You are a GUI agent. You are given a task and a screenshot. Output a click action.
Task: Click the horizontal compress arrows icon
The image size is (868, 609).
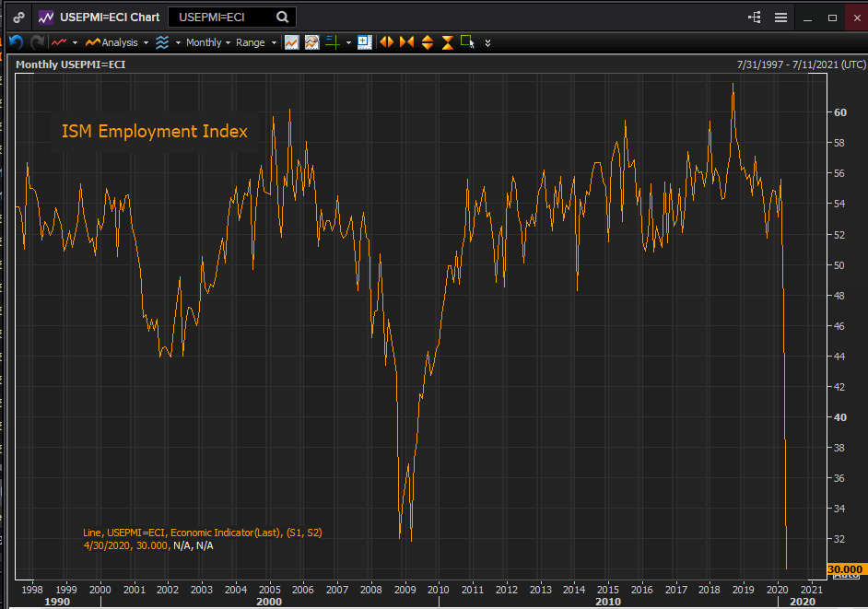[x=406, y=42]
